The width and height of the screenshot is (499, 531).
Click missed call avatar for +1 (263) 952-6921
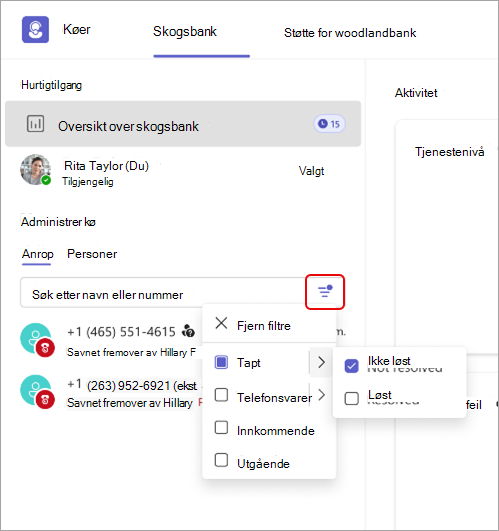point(37,391)
